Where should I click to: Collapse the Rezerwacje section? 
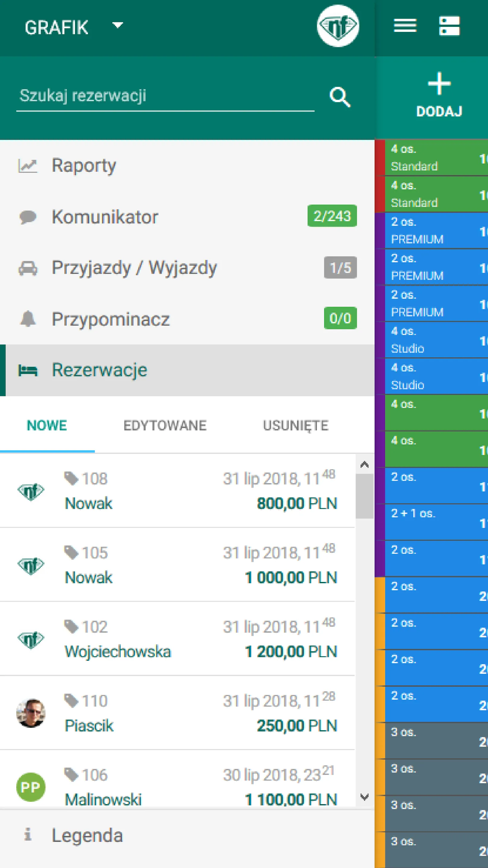pyautogui.click(x=187, y=370)
